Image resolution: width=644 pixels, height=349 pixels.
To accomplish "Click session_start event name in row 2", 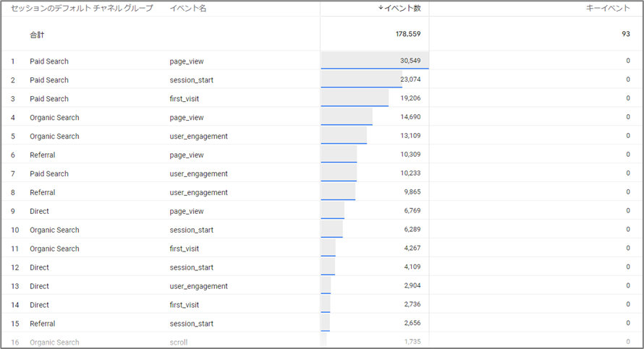I will tap(191, 80).
